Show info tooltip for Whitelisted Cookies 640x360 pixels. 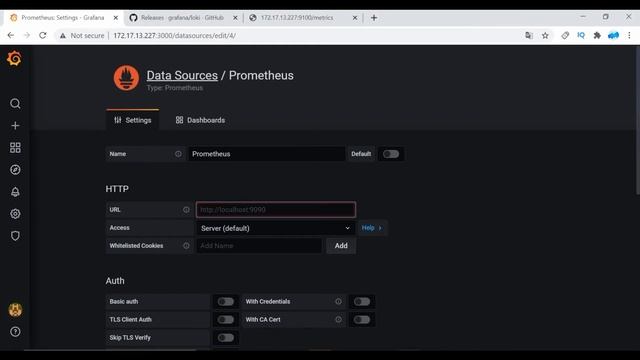[x=186, y=246]
